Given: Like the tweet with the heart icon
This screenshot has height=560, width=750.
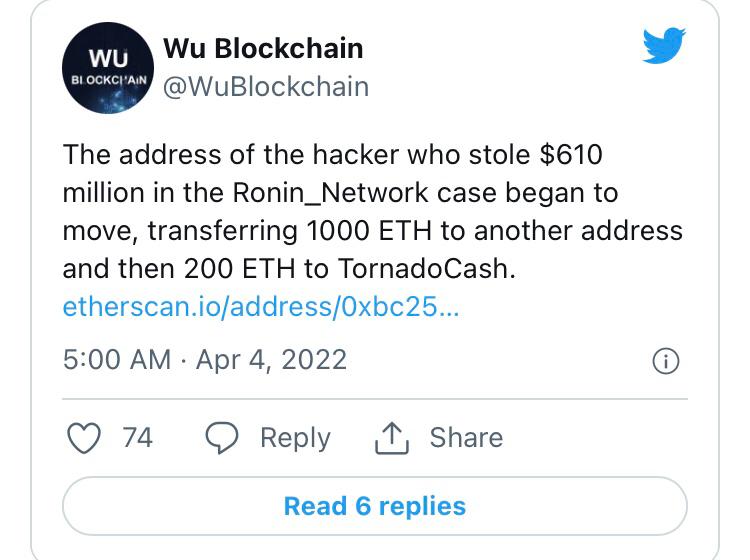Looking at the screenshot, I should pyautogui.click(x=86, y=438).
